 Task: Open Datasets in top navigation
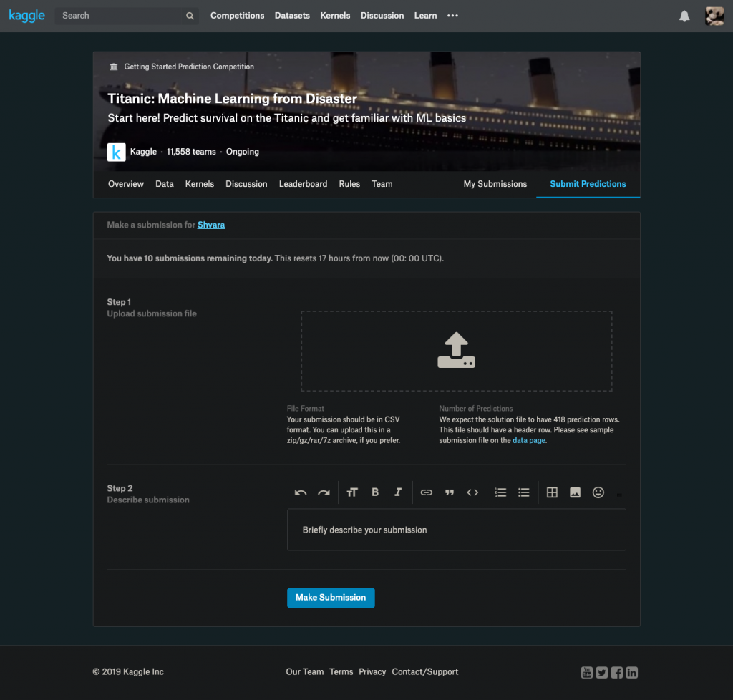pos(292,16)
